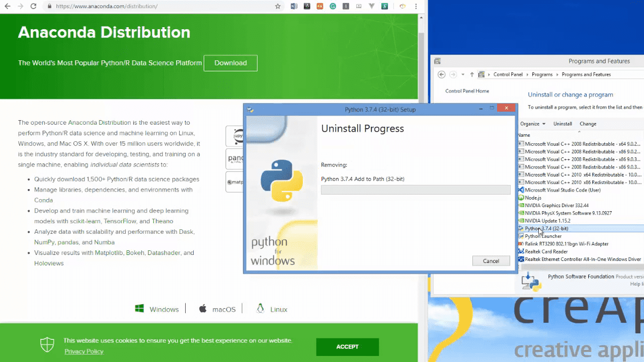Click the Programs breadcrumb segment
The width and height of the screenshot is (644, 362).
(542, 74)
